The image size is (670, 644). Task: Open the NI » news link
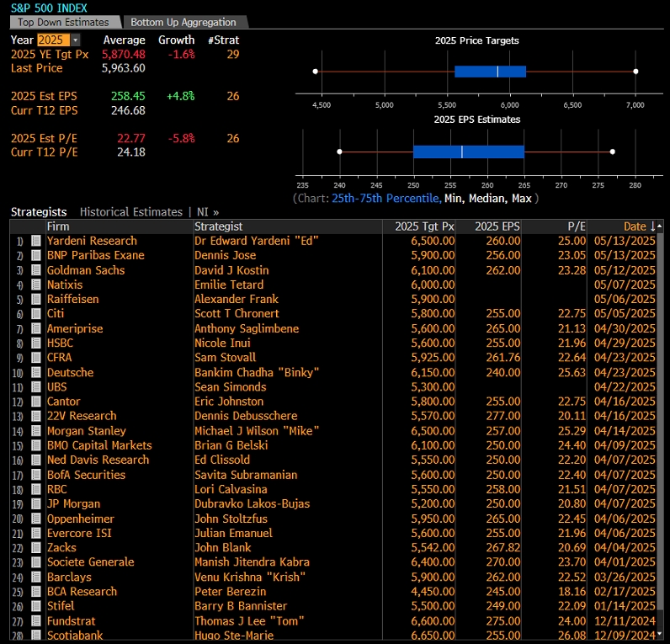tap(208, 212)
